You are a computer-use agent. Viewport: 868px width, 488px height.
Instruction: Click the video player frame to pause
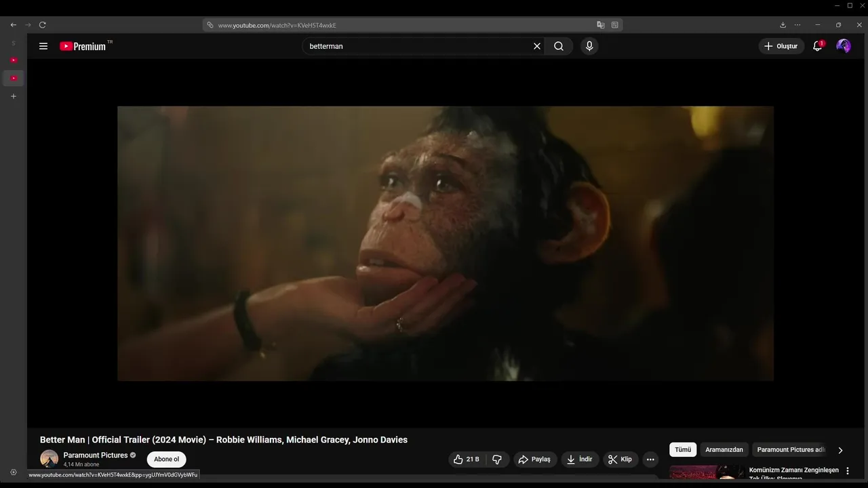446,243
